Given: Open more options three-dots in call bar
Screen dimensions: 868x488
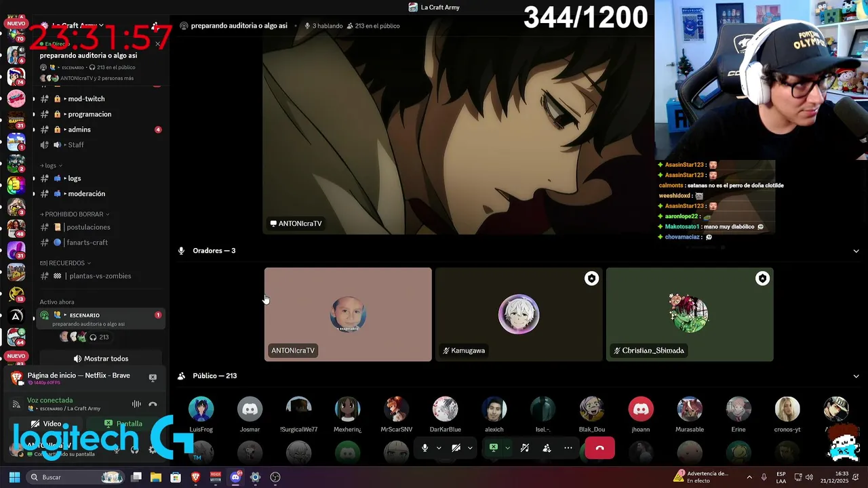Looking at the screenshot, I should pos(568,448).
